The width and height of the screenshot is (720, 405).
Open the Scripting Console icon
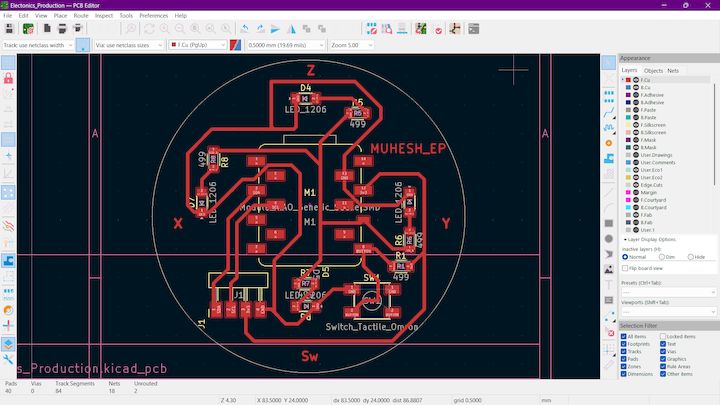[x=473, y=29]
